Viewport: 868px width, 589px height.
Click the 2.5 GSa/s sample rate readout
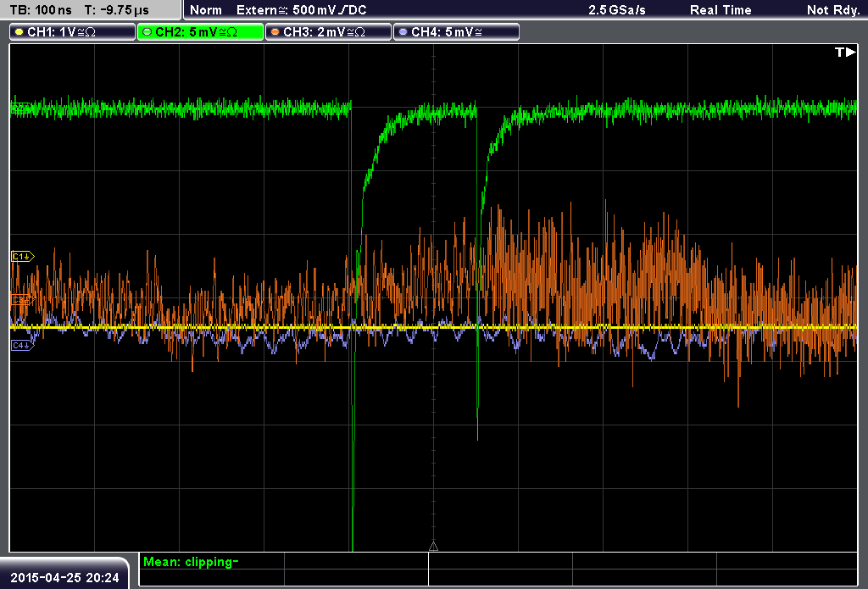(x=617, y=10)
